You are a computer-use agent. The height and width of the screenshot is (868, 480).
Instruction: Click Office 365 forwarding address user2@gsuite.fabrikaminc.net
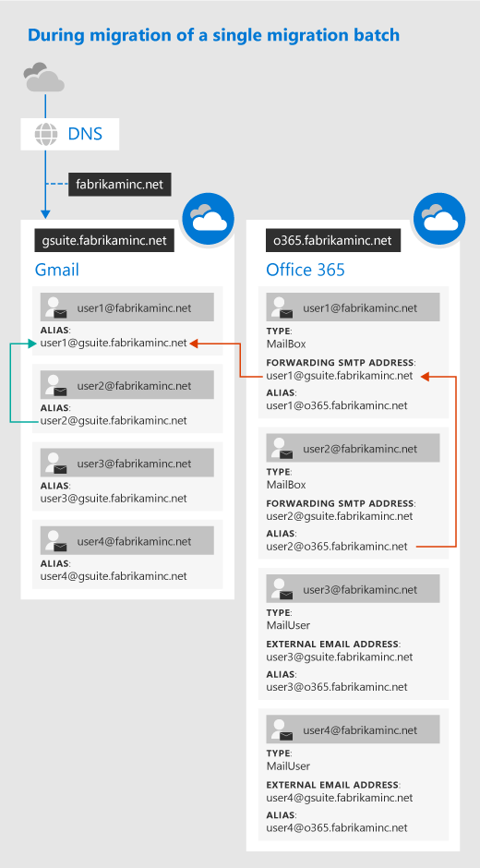tap(340, 516)
